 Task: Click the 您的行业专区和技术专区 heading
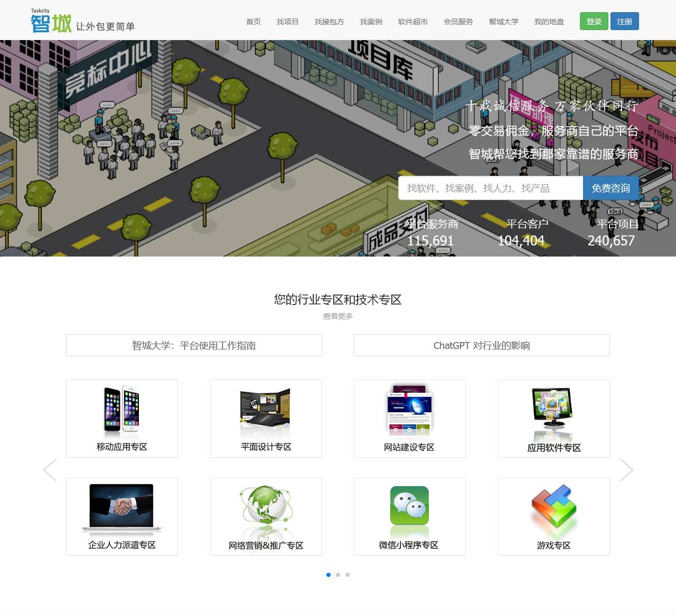[x=338, y=300]
